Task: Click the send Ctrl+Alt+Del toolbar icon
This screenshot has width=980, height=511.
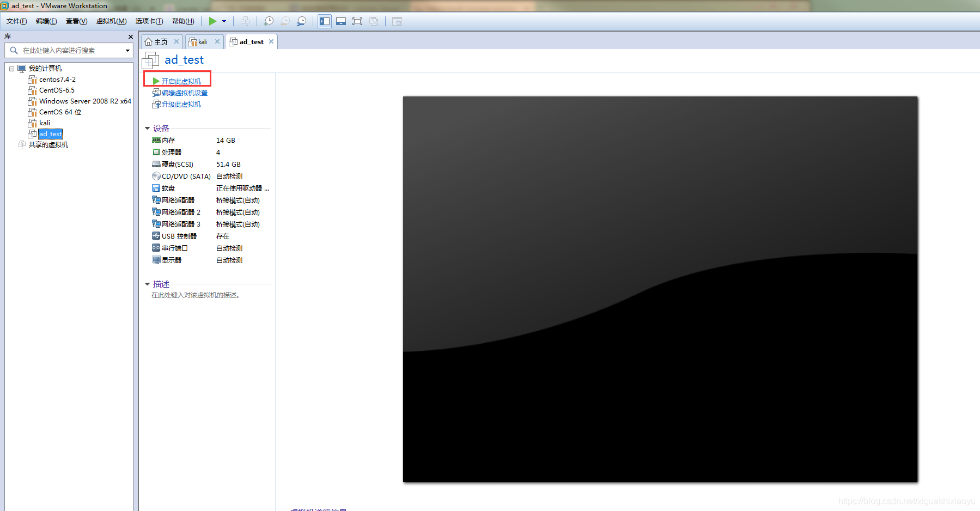Action: click(x=245, y=21)
